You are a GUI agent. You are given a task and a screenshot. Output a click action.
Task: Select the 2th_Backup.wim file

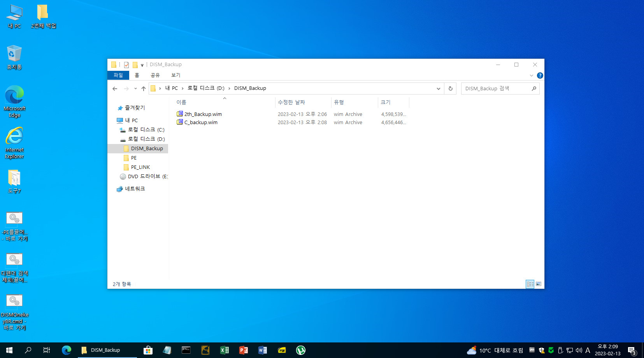coord(203,114)
